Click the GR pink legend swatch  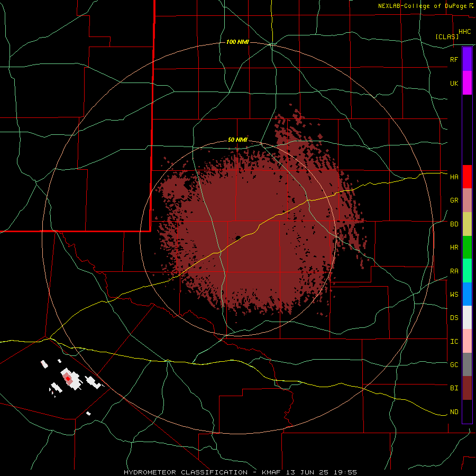point(467,200)
